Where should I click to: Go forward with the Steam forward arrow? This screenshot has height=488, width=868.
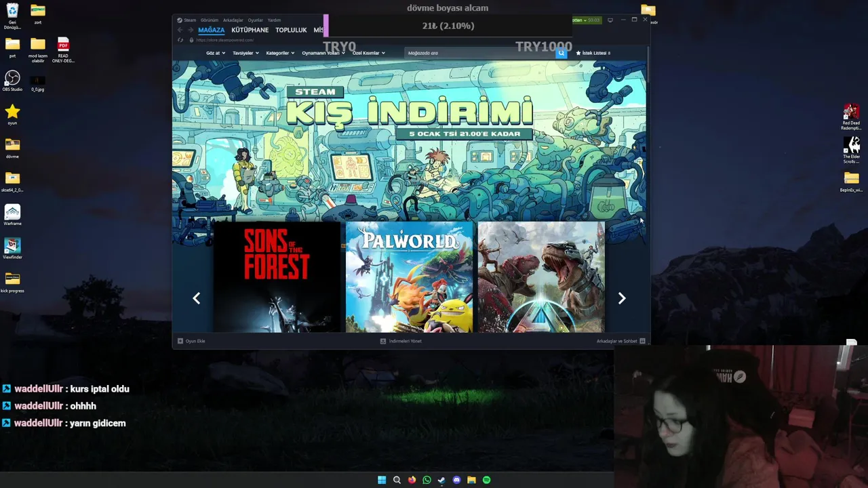[191, 30]
